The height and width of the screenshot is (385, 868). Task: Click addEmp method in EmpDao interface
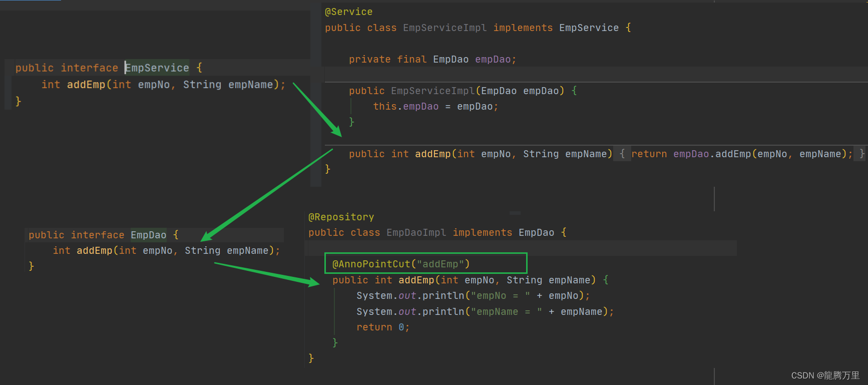pyautogui.click(x=95, y=250)
